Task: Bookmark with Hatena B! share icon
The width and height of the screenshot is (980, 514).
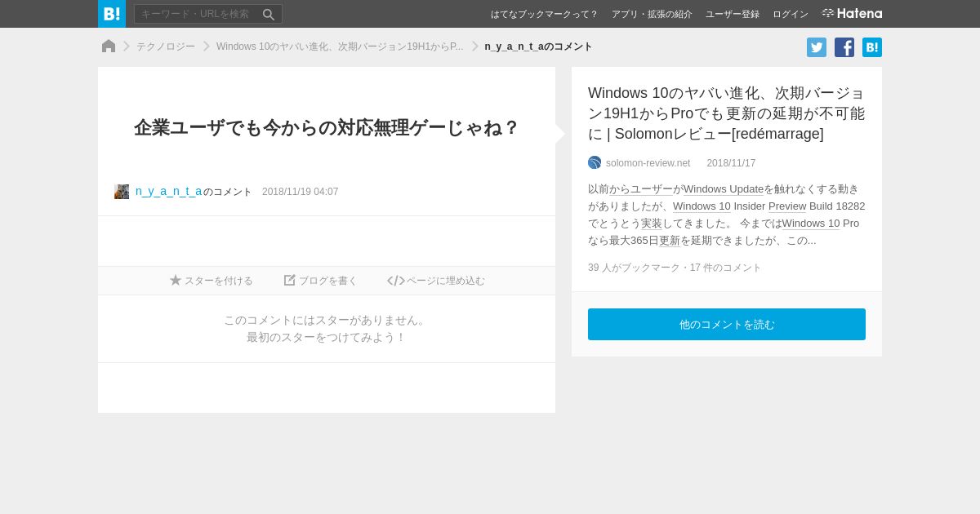Action: pyautogui.click(x=872, y=47)
